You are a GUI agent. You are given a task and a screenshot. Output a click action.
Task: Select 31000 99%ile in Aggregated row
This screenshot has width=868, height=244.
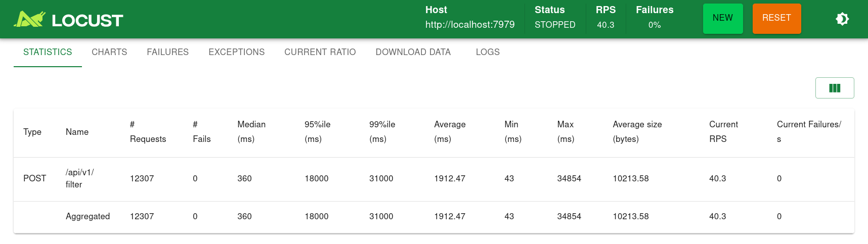coord(381,216)
